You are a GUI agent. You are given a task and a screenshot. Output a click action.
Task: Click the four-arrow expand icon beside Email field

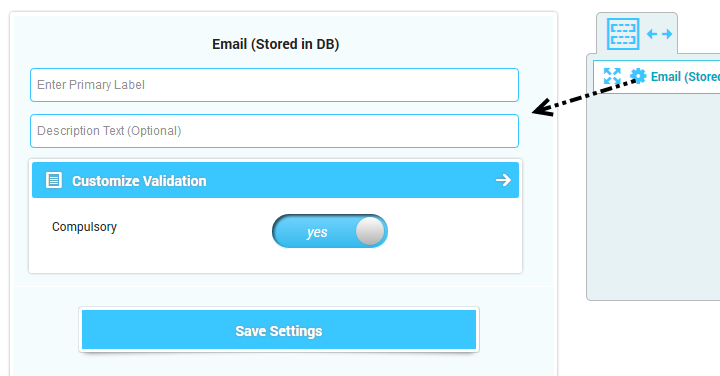(x=612, y=76)
